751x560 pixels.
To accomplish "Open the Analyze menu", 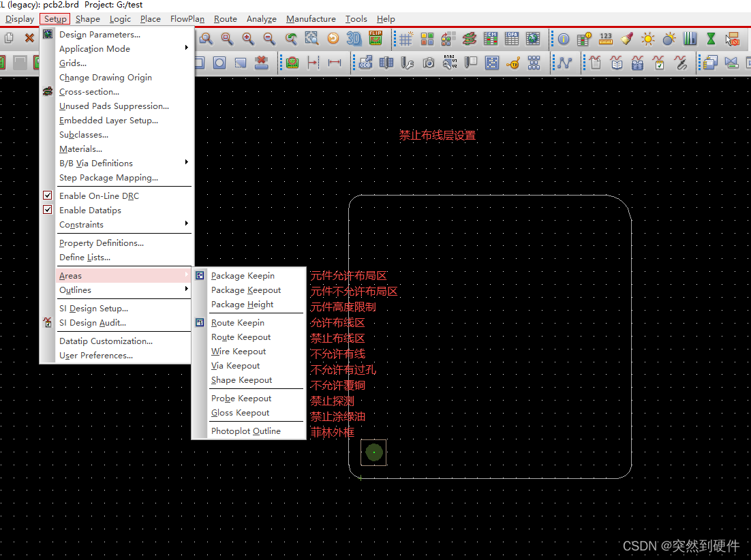I will (262, 18).
